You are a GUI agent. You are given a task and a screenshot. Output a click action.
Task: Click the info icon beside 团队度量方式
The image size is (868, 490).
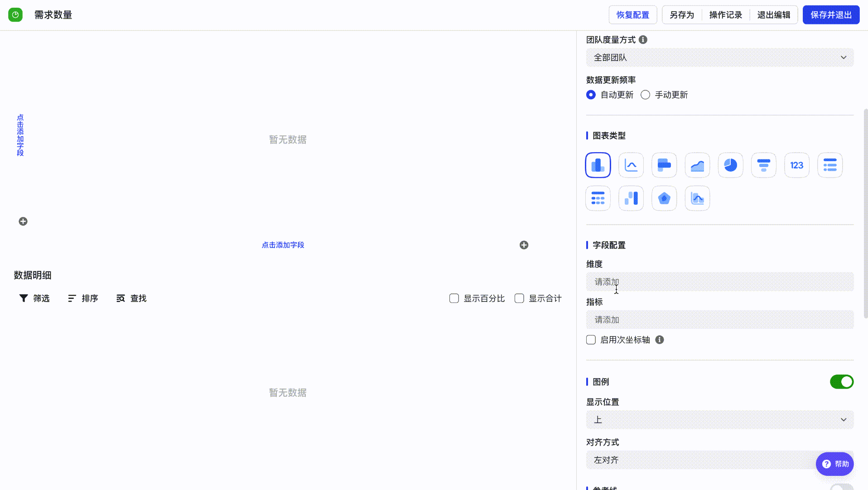click(643, 40)
